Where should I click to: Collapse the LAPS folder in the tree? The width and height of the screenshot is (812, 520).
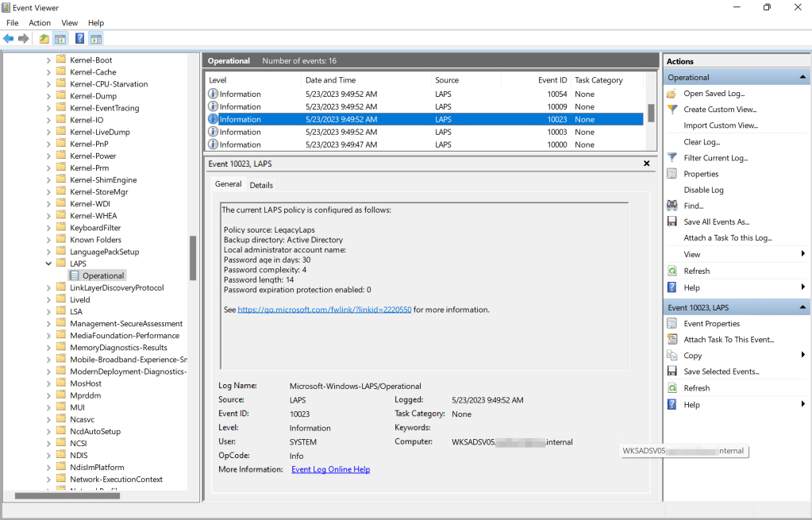pos(48,264)
